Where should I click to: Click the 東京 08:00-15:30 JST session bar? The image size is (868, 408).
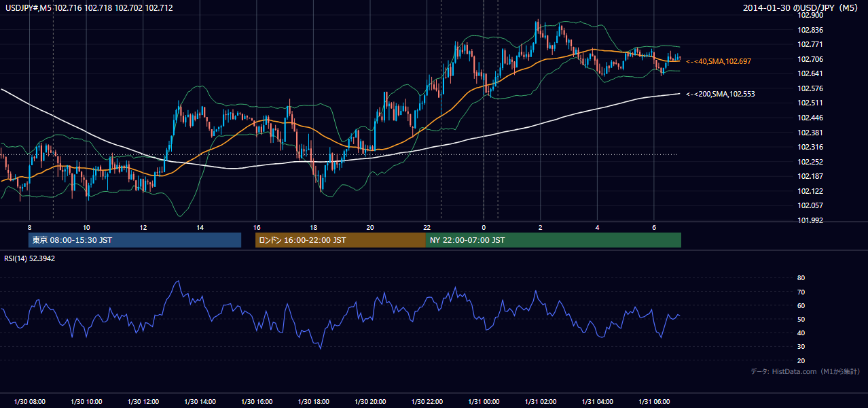135,240
